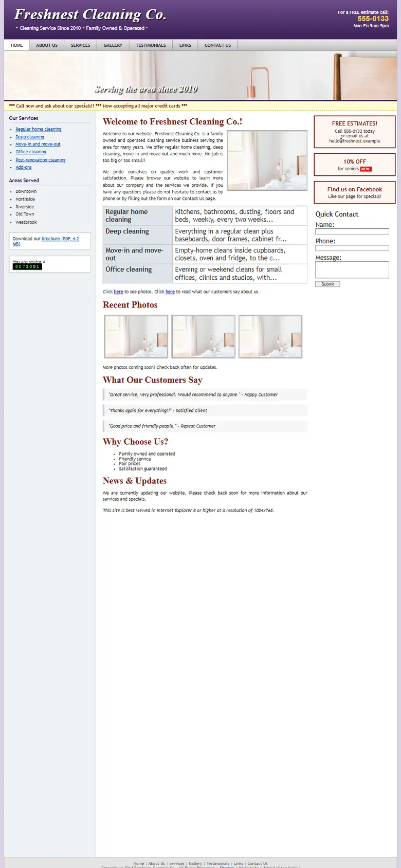
Task: Open last Recent Photos thumbnail
Action: [270, 336]
